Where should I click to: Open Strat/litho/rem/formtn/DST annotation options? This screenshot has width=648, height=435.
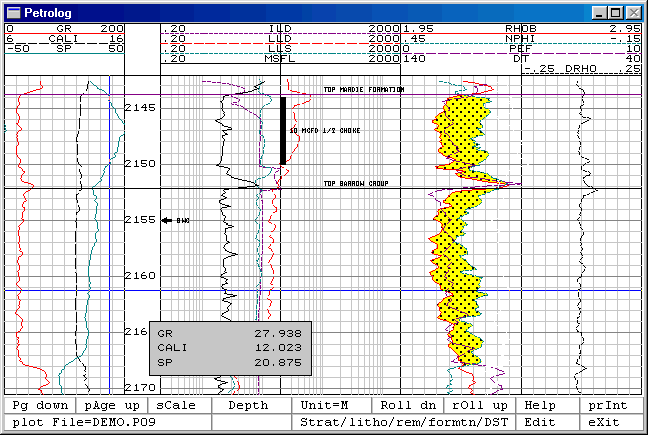tap(404, 422)
